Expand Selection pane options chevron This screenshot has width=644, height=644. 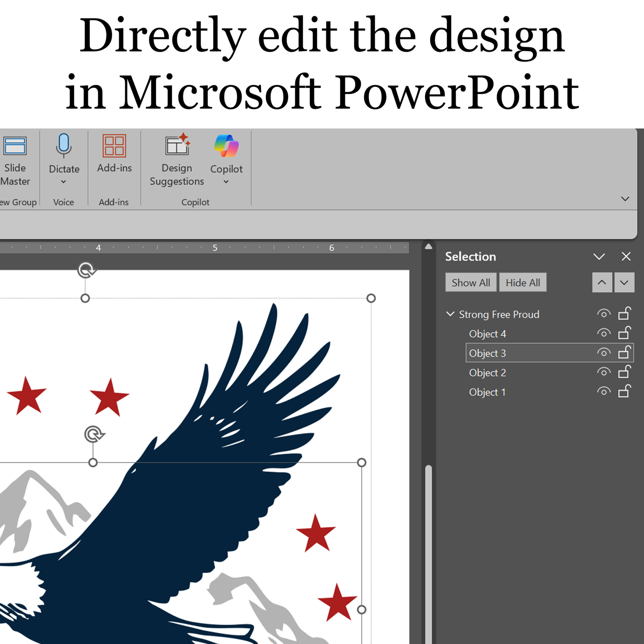[x=599, y=257]
